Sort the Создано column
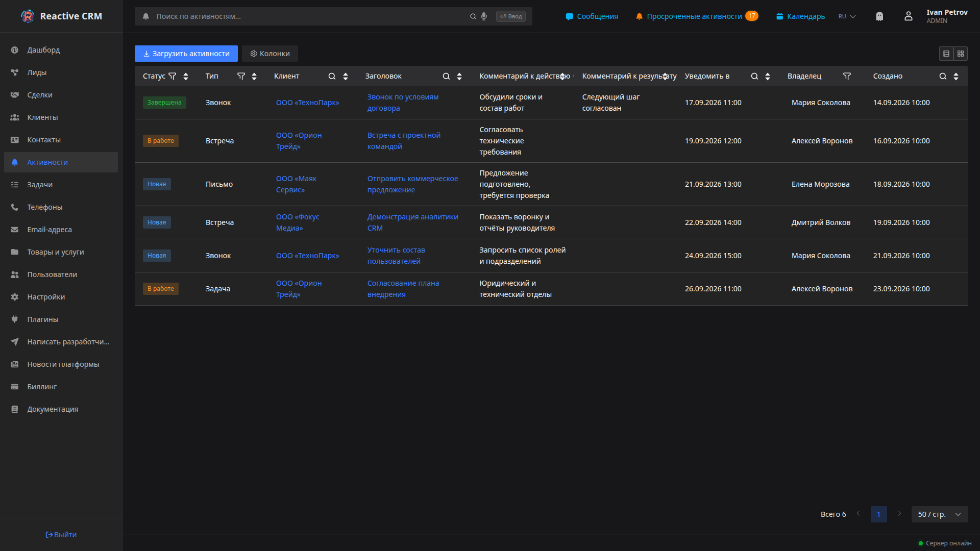Viewport: 980px width, 551px height. 956,76
